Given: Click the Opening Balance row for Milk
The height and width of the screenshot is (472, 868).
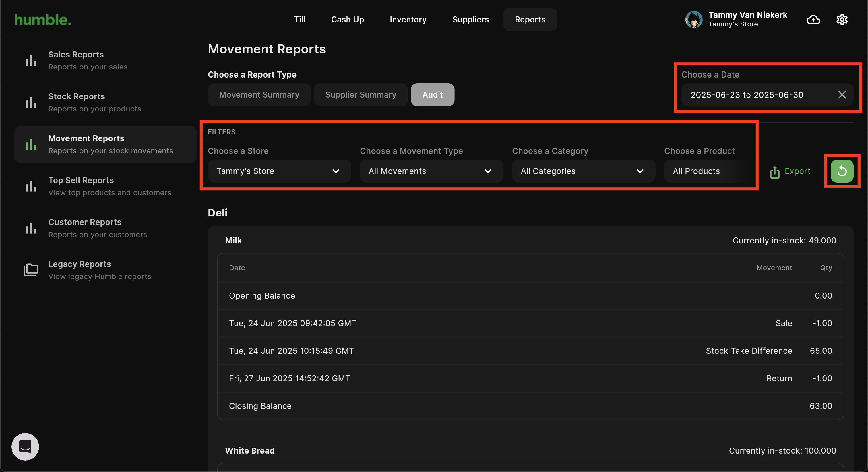Looking at the screenshot, I should (530, 296).
